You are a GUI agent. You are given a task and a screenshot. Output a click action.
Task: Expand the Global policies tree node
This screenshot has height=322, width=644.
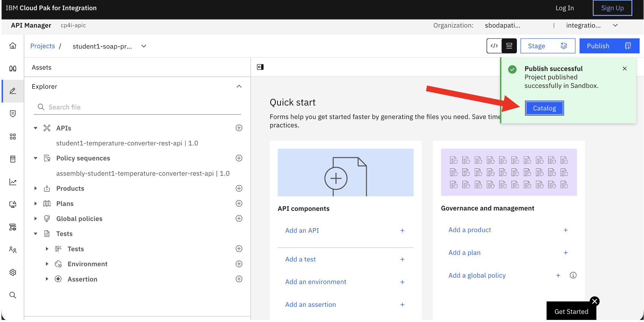point(36,219)
